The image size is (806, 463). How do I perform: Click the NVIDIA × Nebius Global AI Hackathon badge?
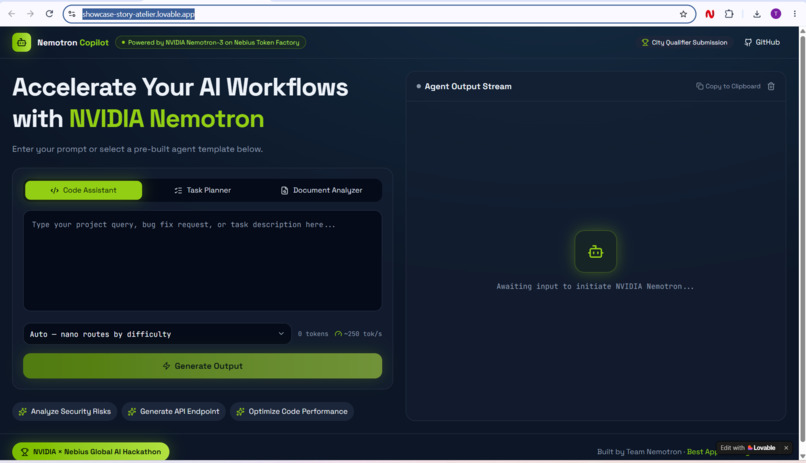click(91, 451)
